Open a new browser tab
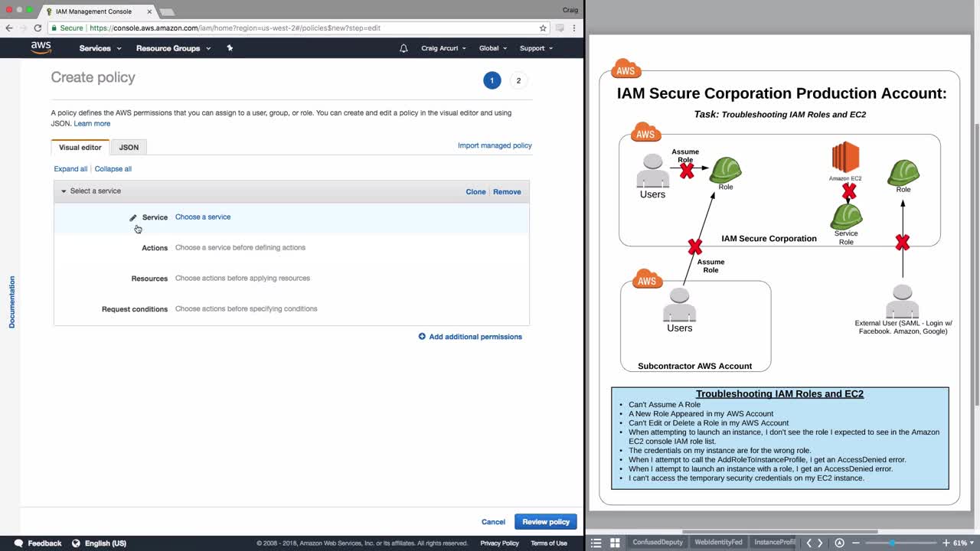 click(166, 12)
